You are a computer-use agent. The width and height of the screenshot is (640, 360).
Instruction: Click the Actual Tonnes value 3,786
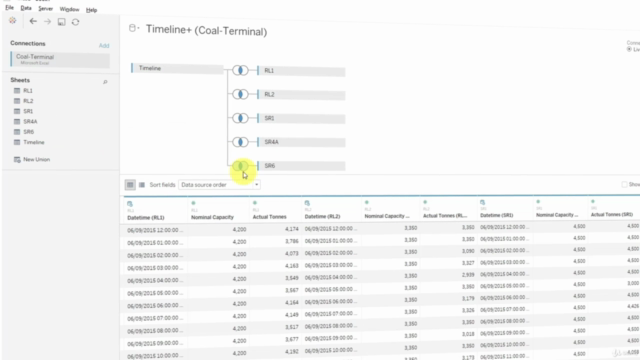(x=292, y=241)
